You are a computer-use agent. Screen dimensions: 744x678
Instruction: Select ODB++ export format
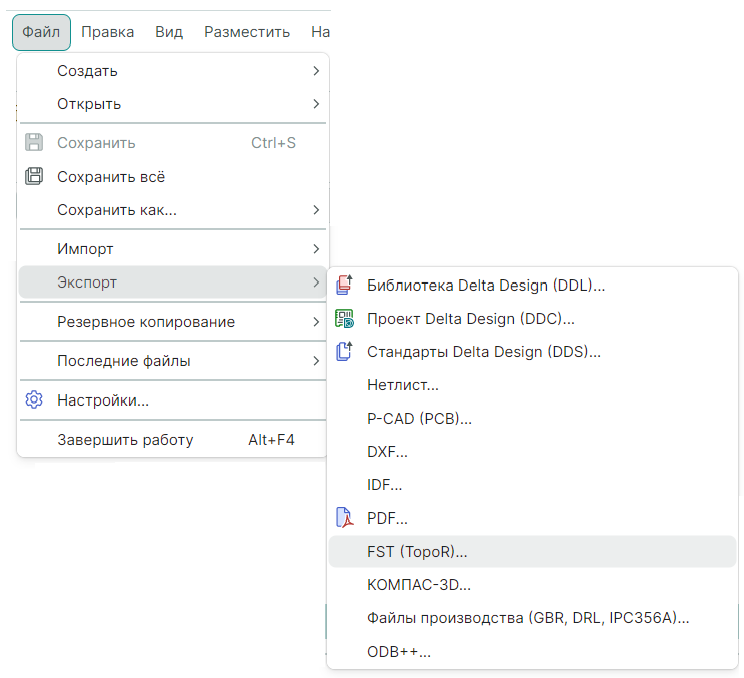(x=399, y=652)
